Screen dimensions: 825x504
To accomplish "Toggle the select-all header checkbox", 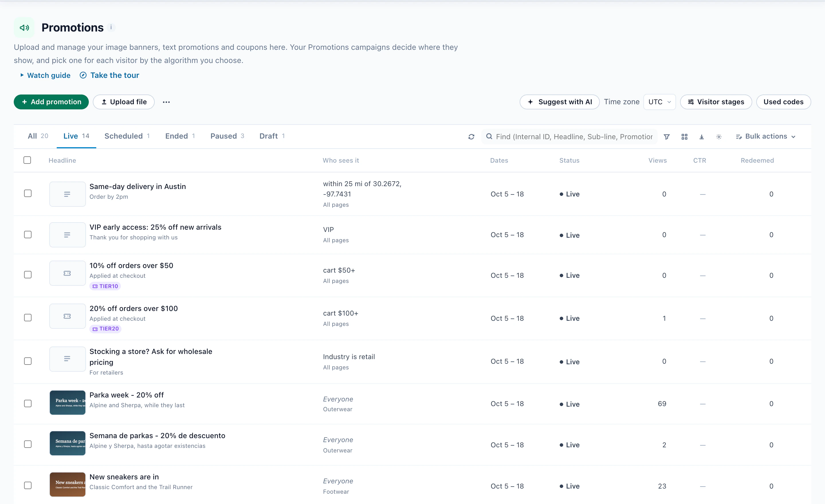I will (27, 160).
